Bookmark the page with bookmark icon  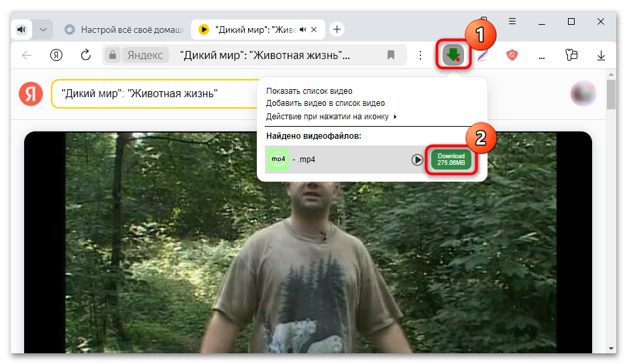click(x=391, y=55)
